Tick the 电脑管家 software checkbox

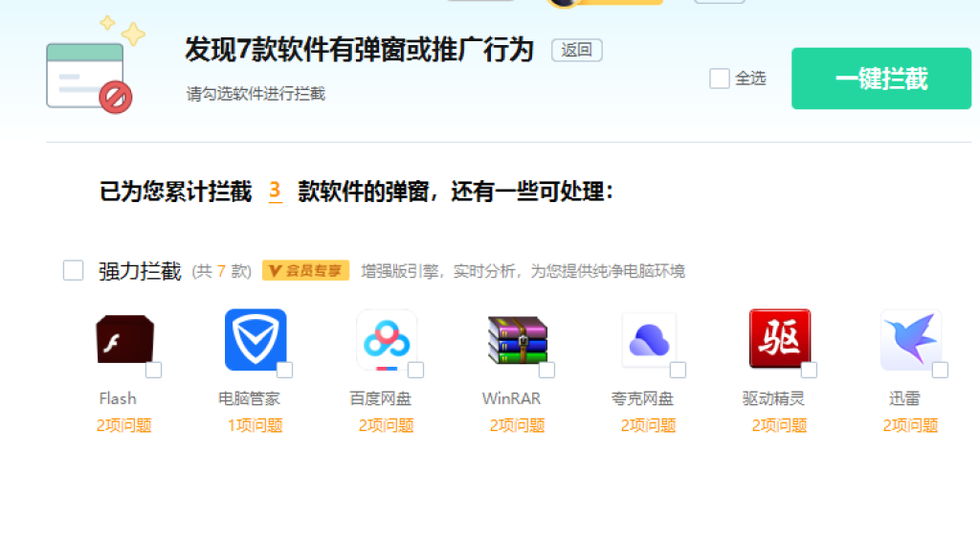click(285, 371)
